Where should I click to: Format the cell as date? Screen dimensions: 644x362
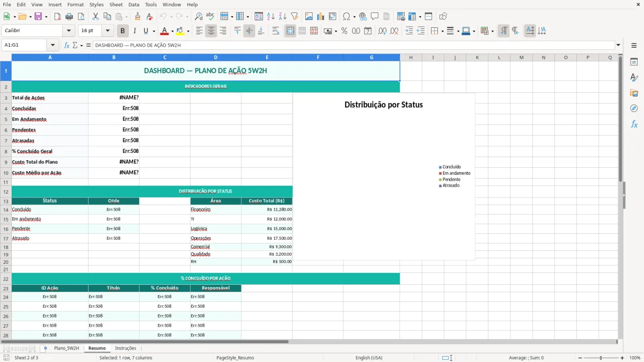368,31
